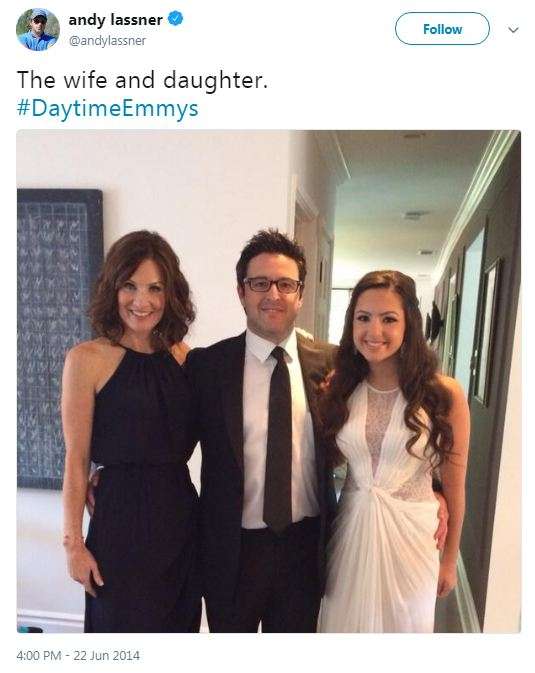Click the blue verified badge checkmark
The height and width of the screenshot is (673, 535).
[x=175, y=19]
